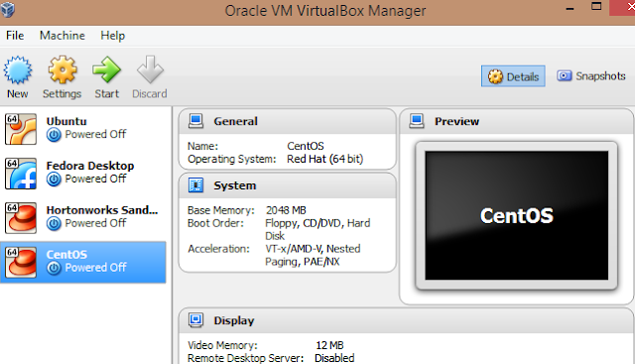Click the Remote Desktop Server label

pos(245,358)
